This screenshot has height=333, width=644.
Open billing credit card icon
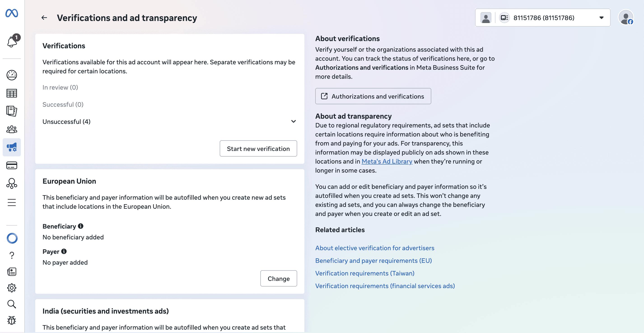[12, 165]
